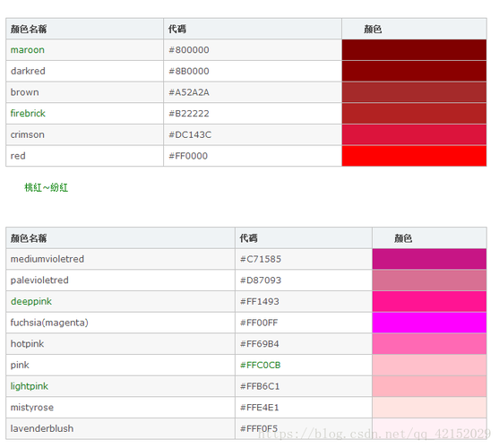Open the deeppink color name link

(x=31, y=301)
